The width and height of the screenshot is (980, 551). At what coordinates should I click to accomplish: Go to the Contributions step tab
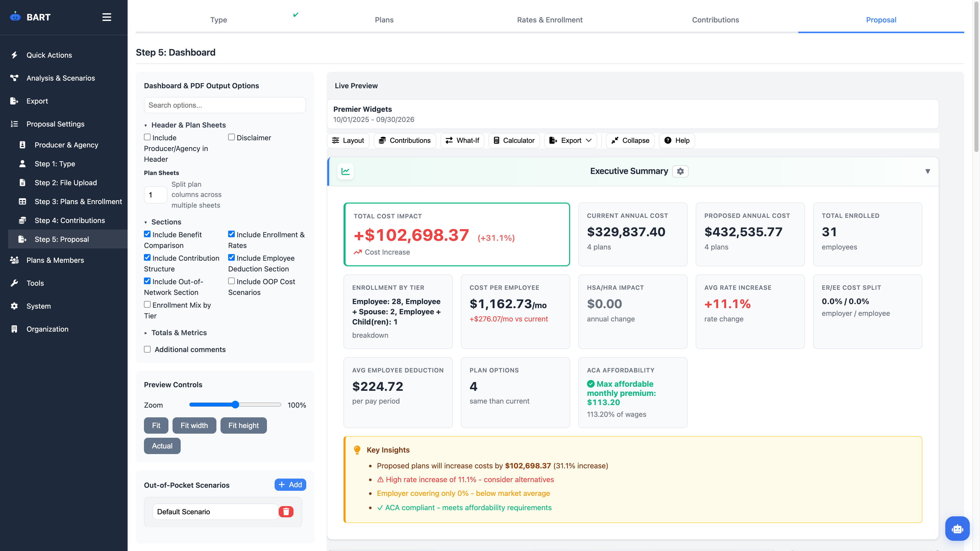coord(715,20)
